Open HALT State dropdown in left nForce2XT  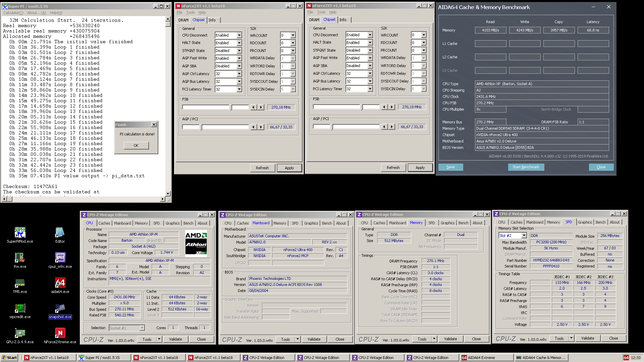point(239,43)
